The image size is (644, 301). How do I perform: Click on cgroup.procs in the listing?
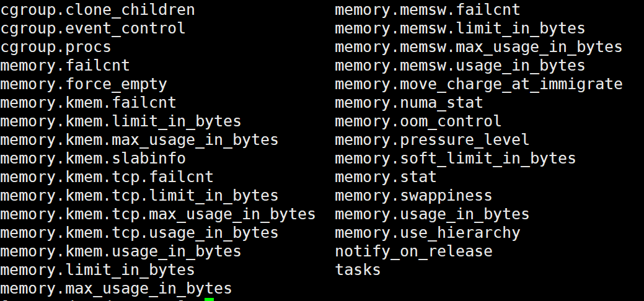[56, 47]
